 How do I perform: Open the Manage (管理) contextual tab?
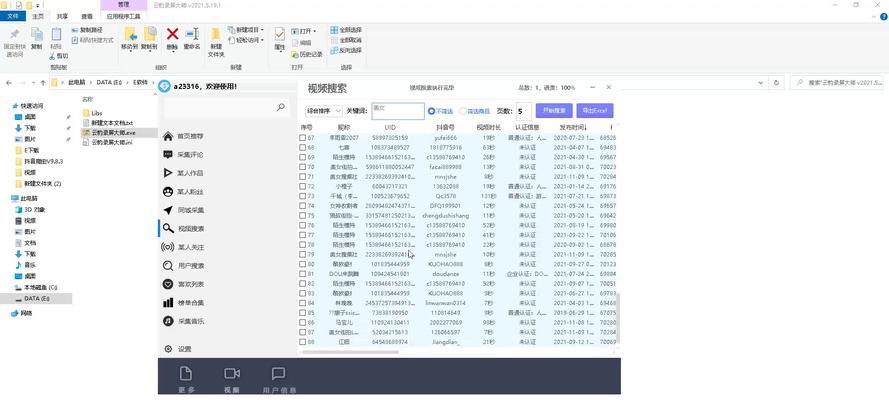(123, 5)
